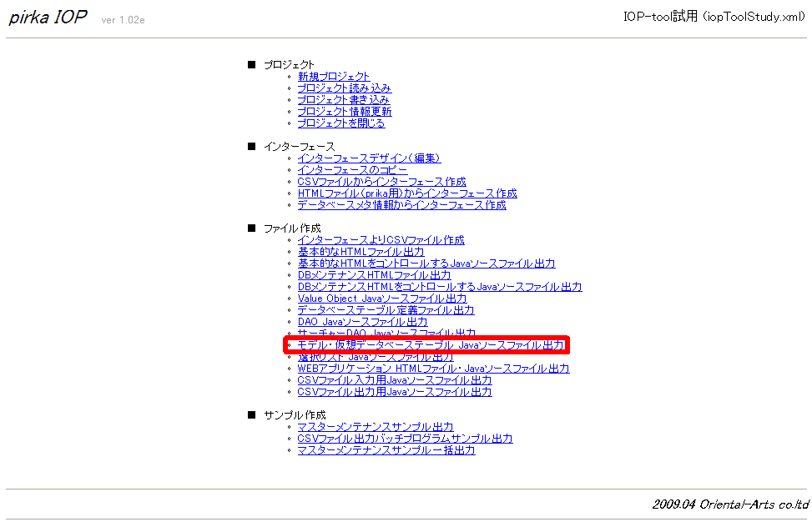
Task: Select CSVファイル入力用Javaソースファイル出力
Action: click(x=394, y=380)
